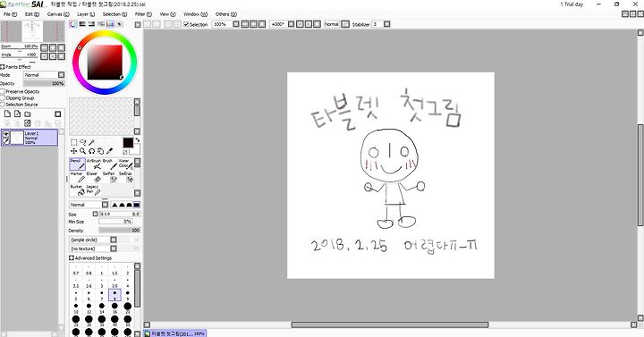Image resolution: width=644 pixels, height=337 pixels.
Task: Select the SelPen selection pen tool
Action: click(x=109, y=177)
